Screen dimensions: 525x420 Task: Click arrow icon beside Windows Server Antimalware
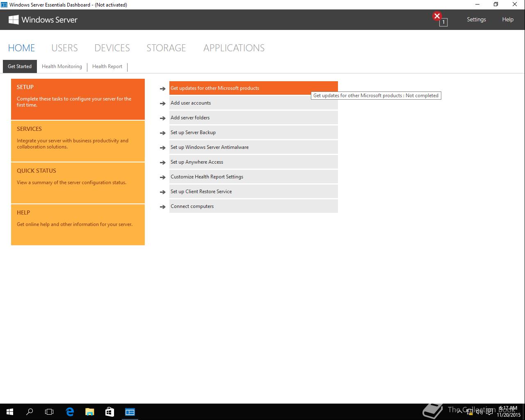click(163, 148)
